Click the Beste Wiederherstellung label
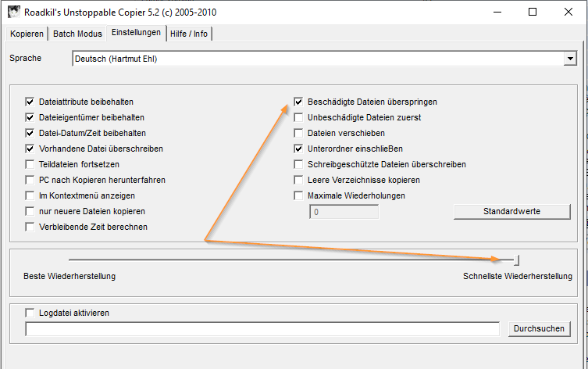This screenshot has height=369, width=588. [x=69, y=276]
